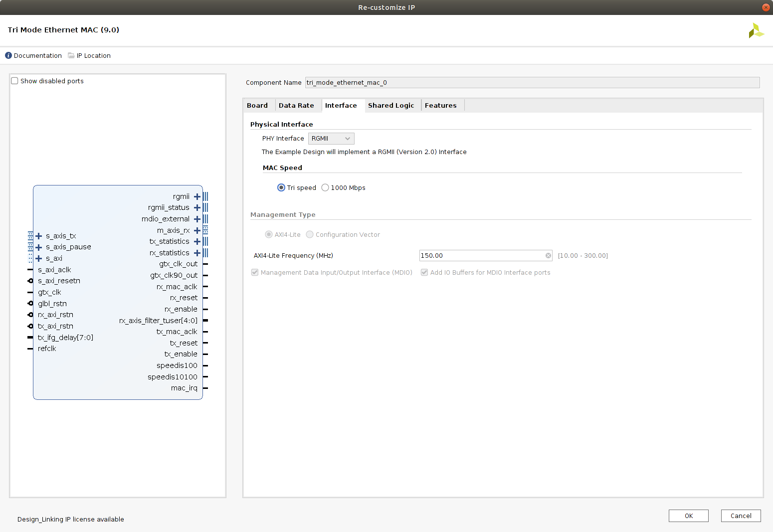Click the s_axi_resetn port label
773x532 pixels.
(59, 281)
